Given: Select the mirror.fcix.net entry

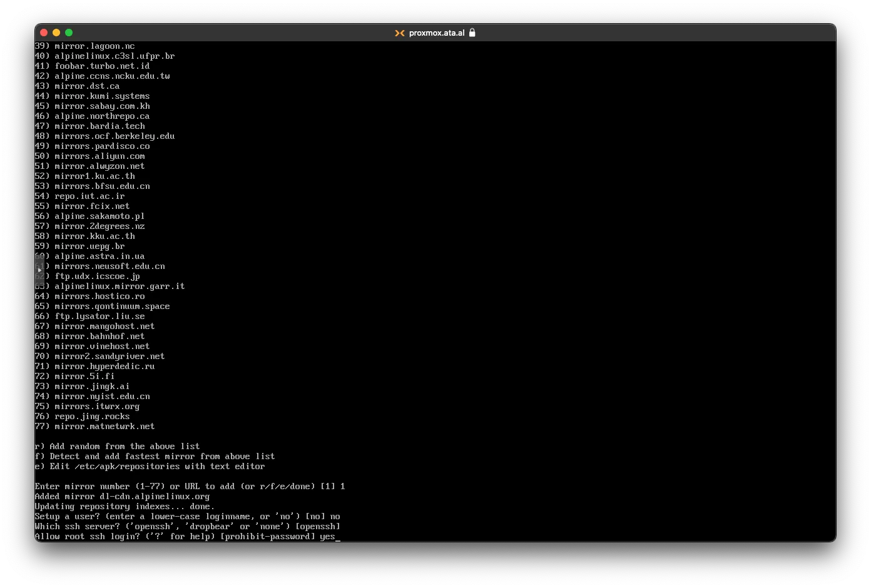Looking at the screenshot, I should pyautogui.click(x=83, y=206).
